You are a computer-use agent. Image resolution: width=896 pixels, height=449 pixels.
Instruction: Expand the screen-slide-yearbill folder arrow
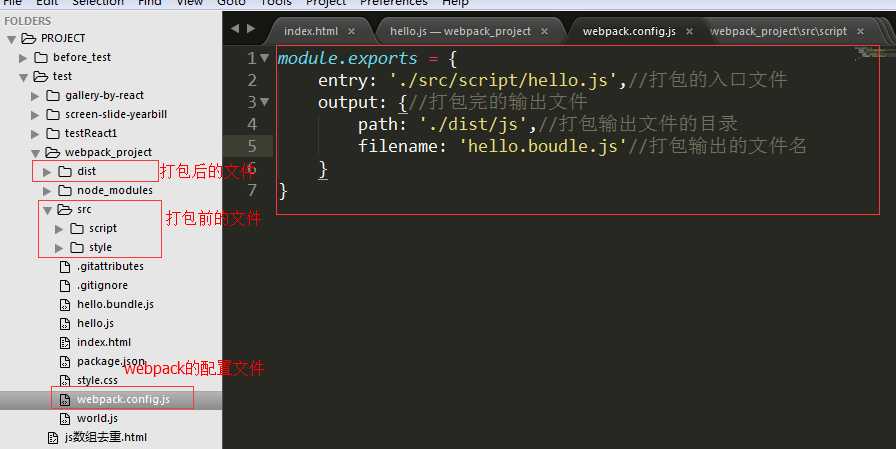tap(35, 115)
